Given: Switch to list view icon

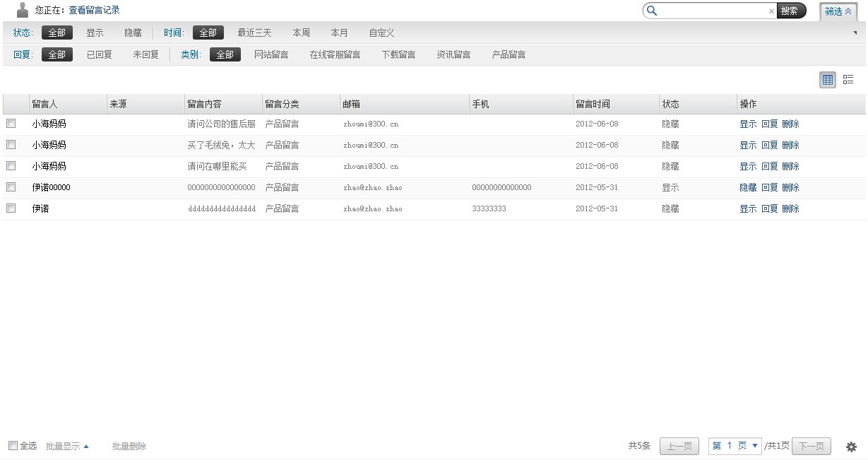Looking at the screenshot, I should (848, 80).
